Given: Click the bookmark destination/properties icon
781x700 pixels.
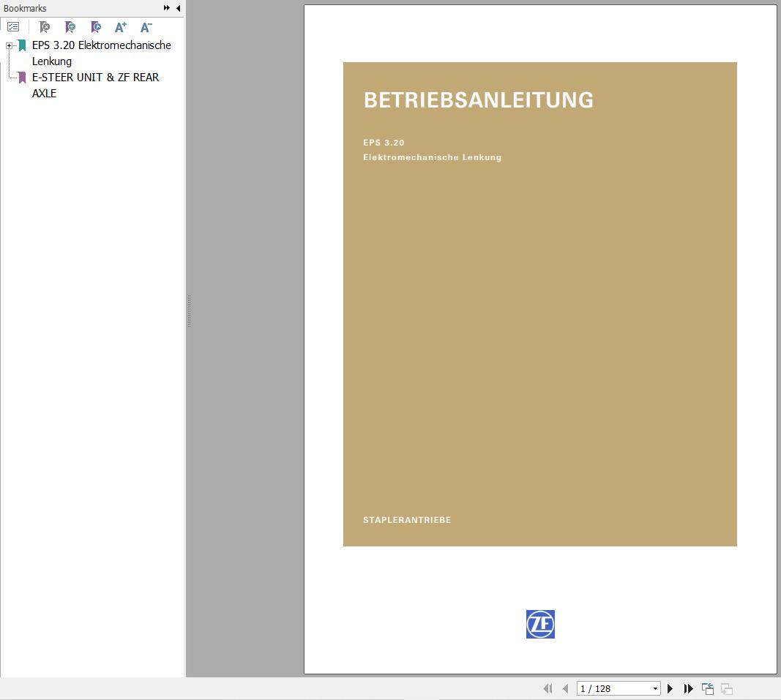Looking at the screenshot, I should point(96,27).
